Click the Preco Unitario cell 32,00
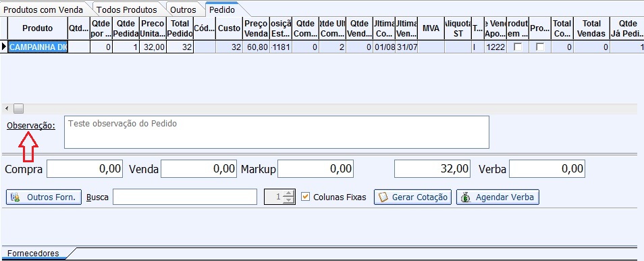This screenshot has width=644, height=261. [x=153, y=47]
